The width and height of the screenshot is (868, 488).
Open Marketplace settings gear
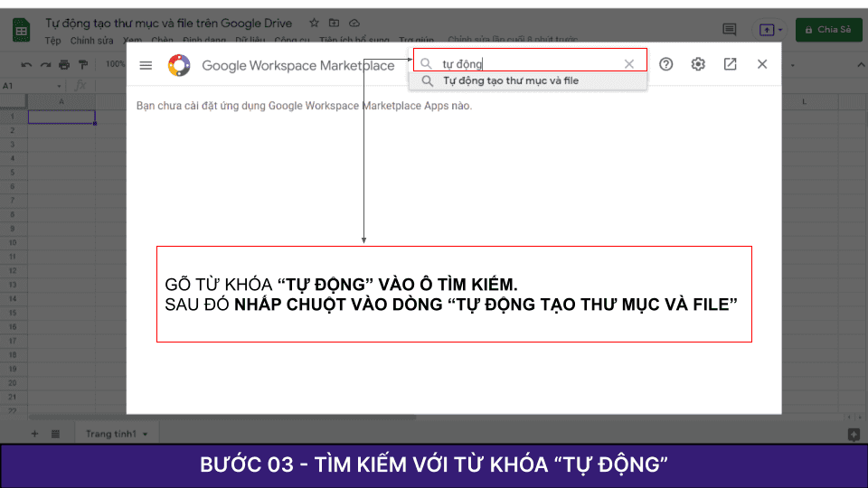698,64
